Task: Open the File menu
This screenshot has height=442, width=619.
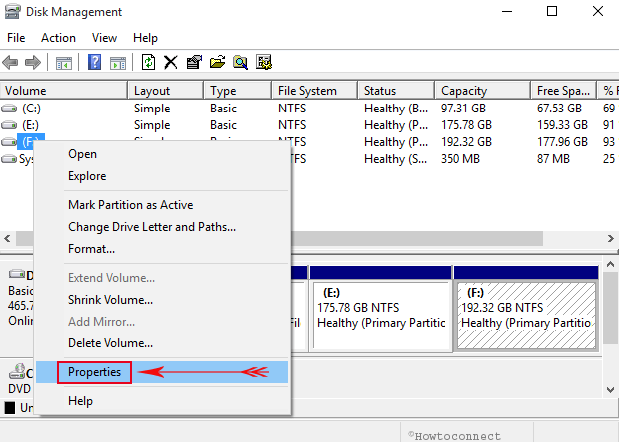Action: [16, 38]
